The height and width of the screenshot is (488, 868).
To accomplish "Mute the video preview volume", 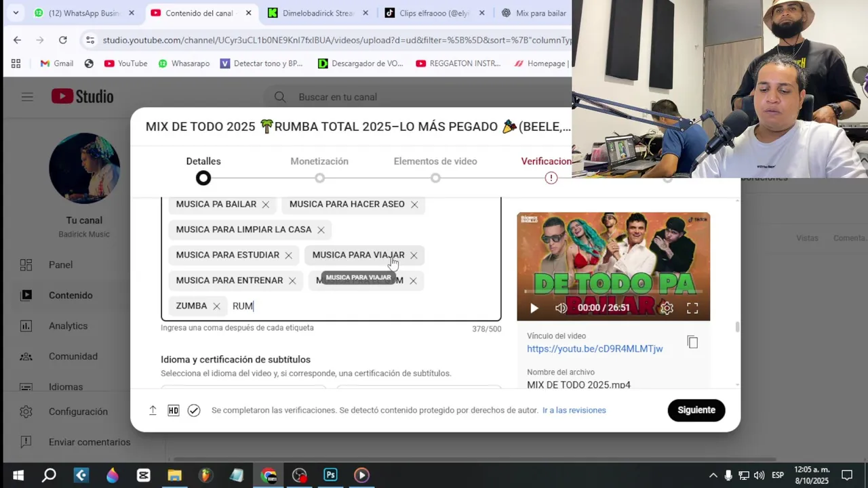I will pos(561,308).
